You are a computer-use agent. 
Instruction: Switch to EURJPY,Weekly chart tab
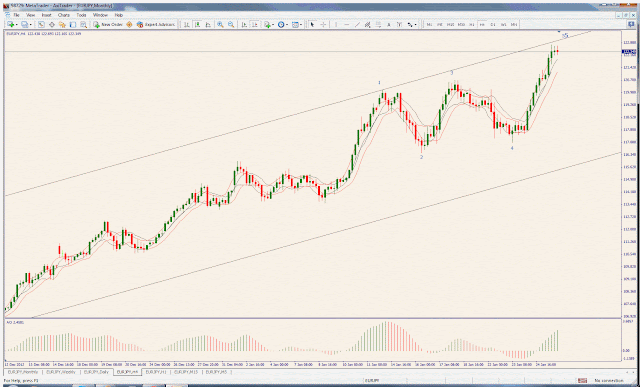point(60,372)
